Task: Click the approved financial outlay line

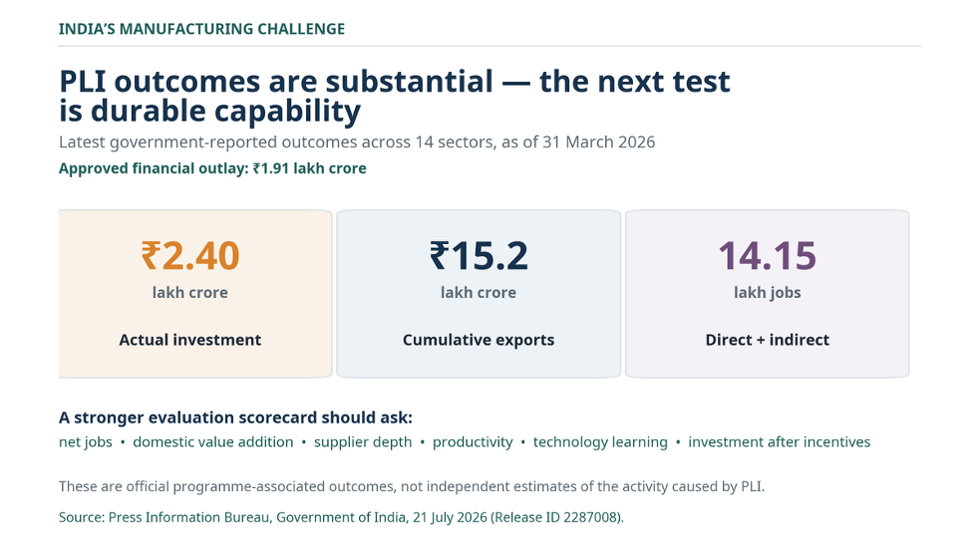Action: point(212,168)
